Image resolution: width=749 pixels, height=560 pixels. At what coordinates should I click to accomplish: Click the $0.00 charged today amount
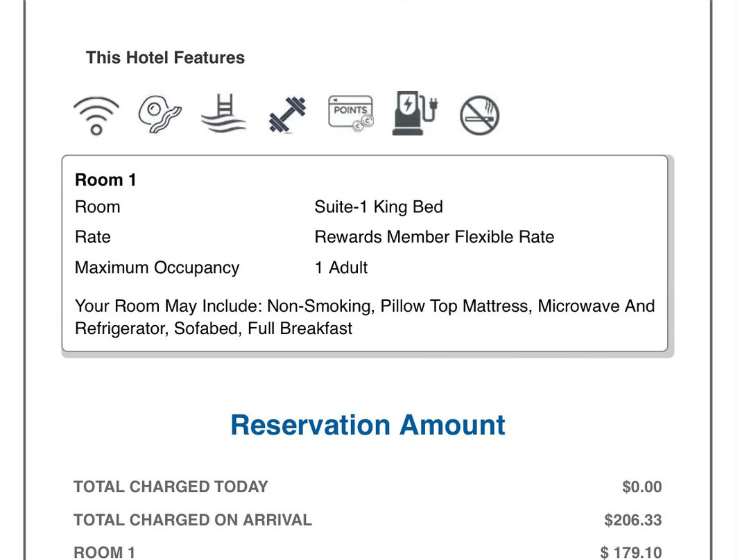pos(642,487)
